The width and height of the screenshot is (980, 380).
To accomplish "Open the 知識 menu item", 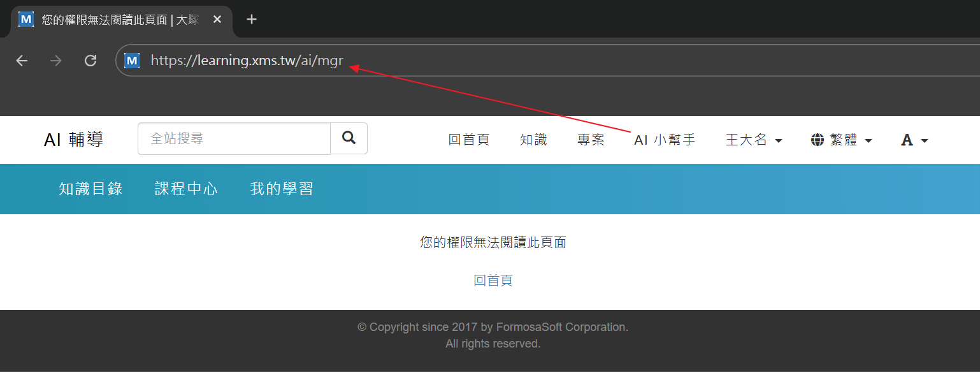I will (x=533, y=140).
